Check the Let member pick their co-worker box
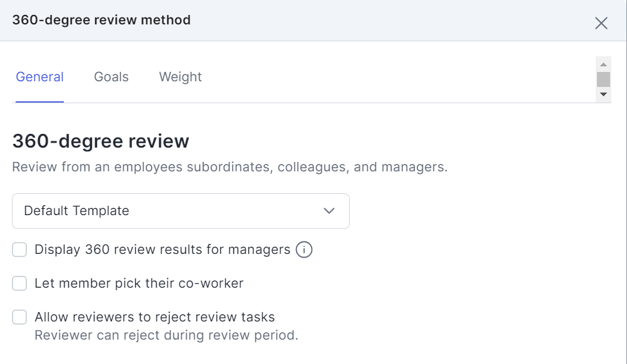Screen dimensions: 627x364 point(20,283)
